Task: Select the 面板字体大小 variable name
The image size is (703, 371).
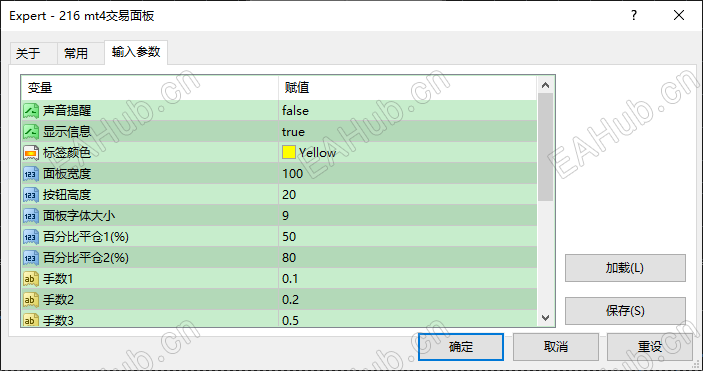Action: pyautogui.click(x=79, y=216)
